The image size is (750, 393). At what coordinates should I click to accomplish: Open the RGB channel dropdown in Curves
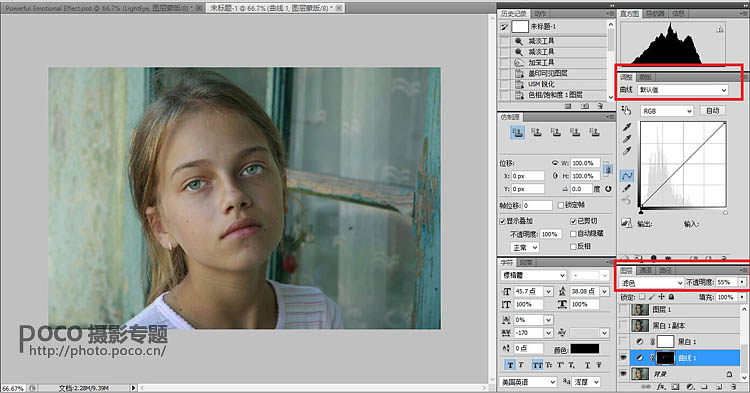tap(667, 111)
